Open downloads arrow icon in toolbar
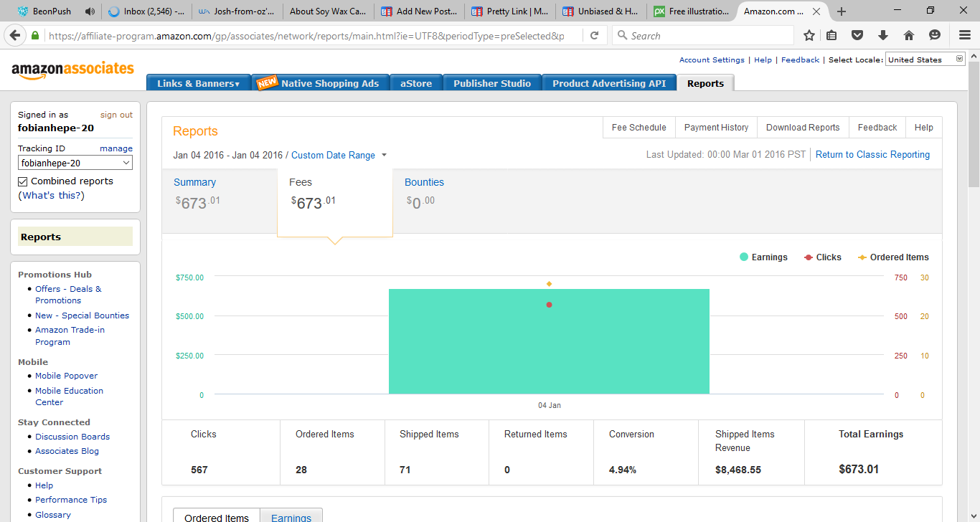The height and width of the screenshot is (522, 980). [883, 36]
